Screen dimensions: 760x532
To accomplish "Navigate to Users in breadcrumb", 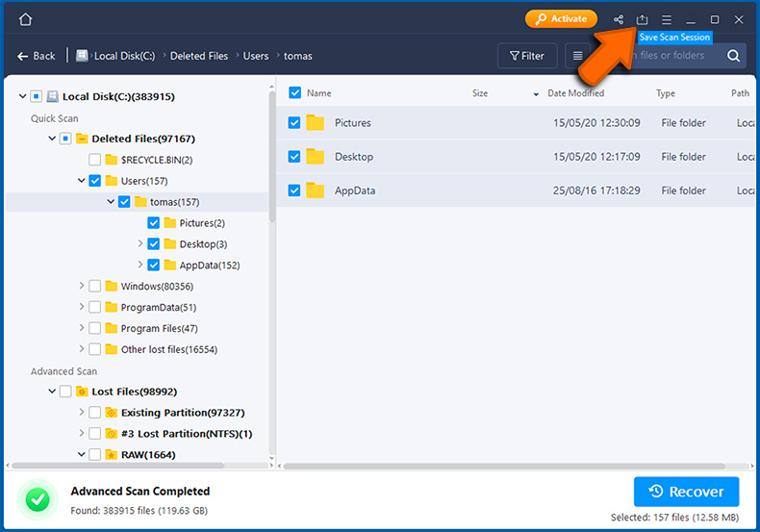I will point(256,56).
